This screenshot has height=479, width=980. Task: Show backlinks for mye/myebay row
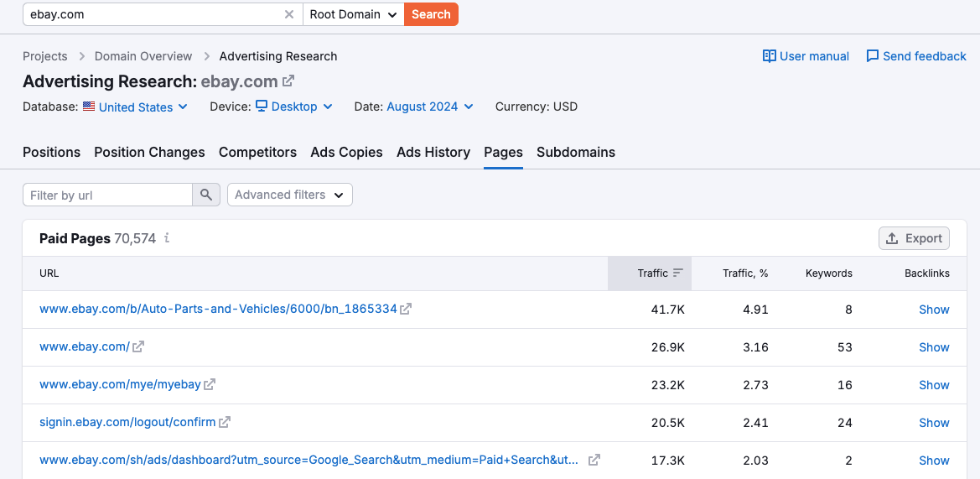934,385
